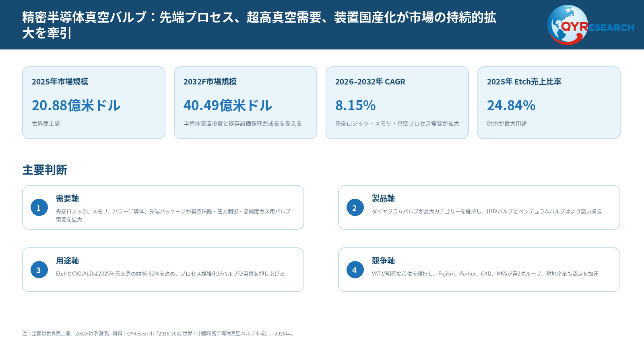644x362 pixels.
Task: Click the Etchが最大用途 caption
Action: coord(507,123)
